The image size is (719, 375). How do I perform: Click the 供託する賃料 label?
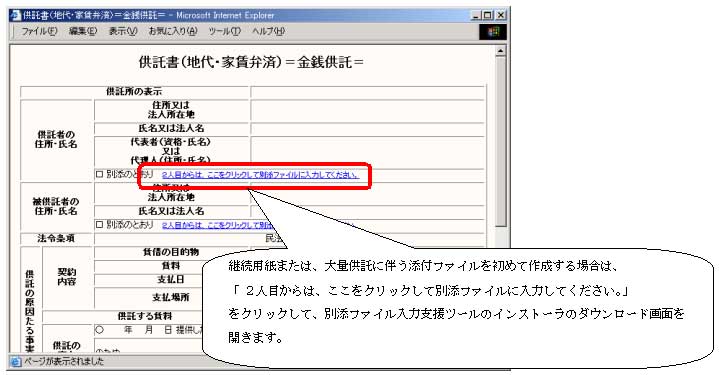point(144,316)
